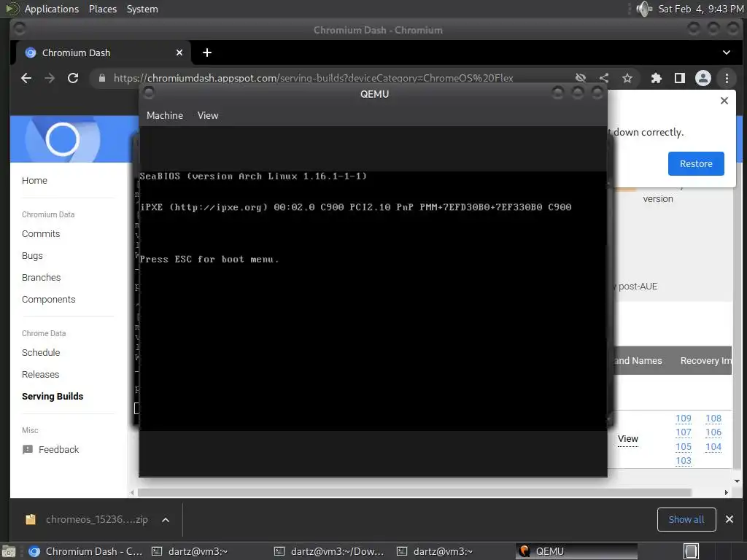Reload the Chromium Dash page
Viewport: 747px width, 560px height.
point(73,78)
